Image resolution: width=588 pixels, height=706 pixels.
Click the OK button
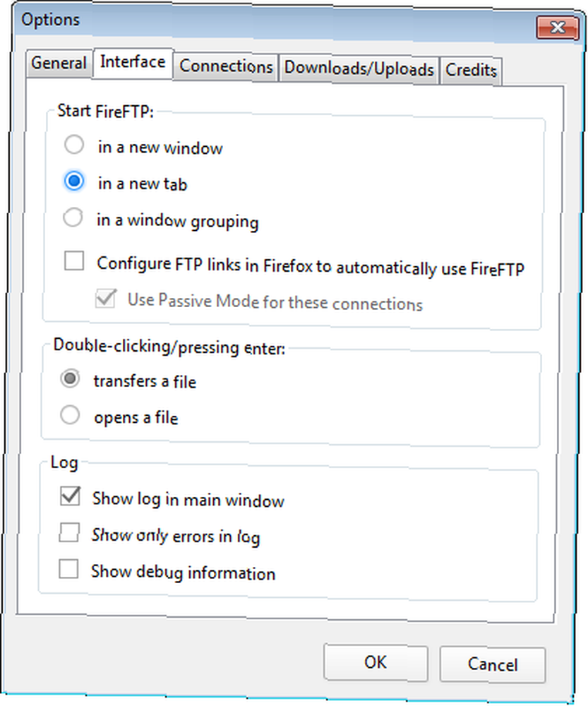[376, 662]
